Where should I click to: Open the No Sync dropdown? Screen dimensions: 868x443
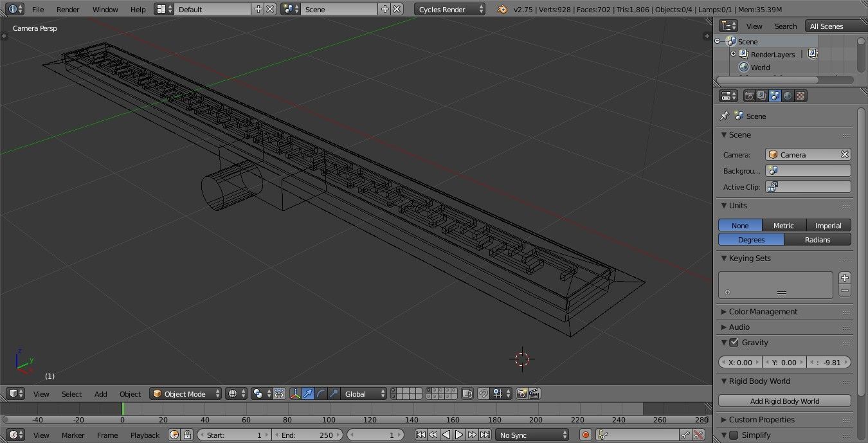click(x=532, y=435)
